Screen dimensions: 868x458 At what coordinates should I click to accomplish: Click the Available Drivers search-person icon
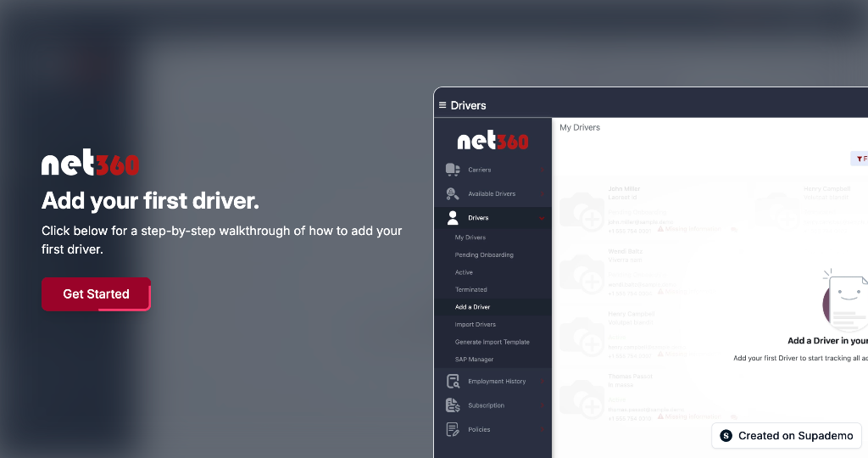coord(453,194)
